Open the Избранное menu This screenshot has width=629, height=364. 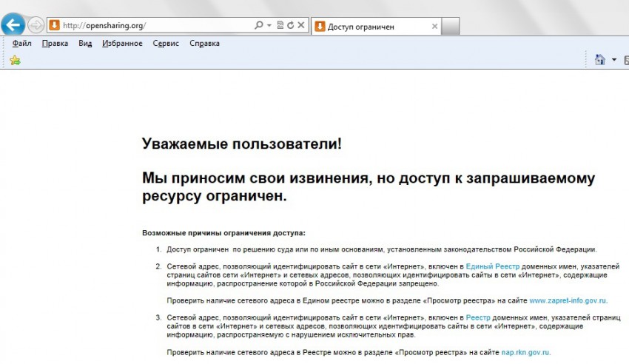pyautogui.click(x=122, y=44)
